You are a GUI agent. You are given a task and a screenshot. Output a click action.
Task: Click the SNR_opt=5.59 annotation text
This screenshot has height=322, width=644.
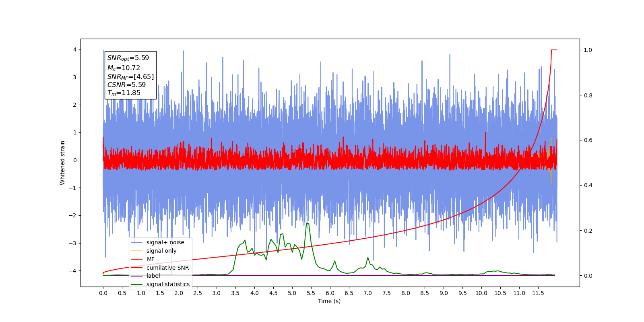tap(128, 58)
